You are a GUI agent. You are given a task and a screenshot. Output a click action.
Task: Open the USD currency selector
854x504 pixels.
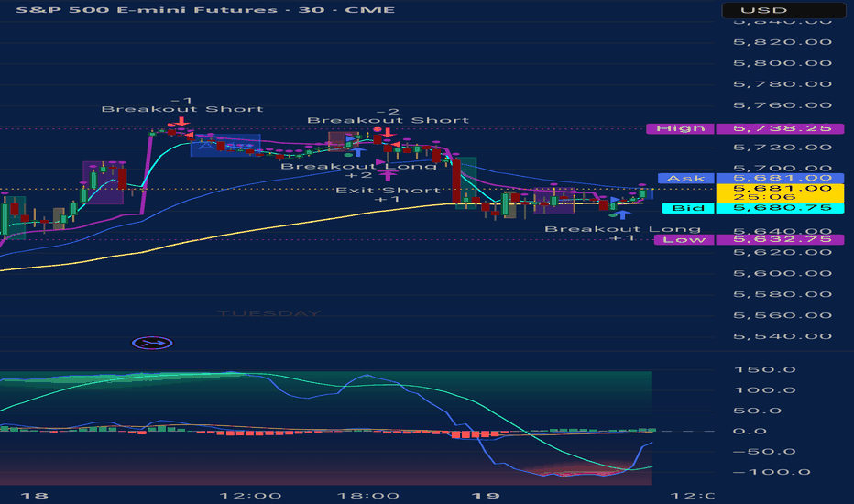pos(783,10)
